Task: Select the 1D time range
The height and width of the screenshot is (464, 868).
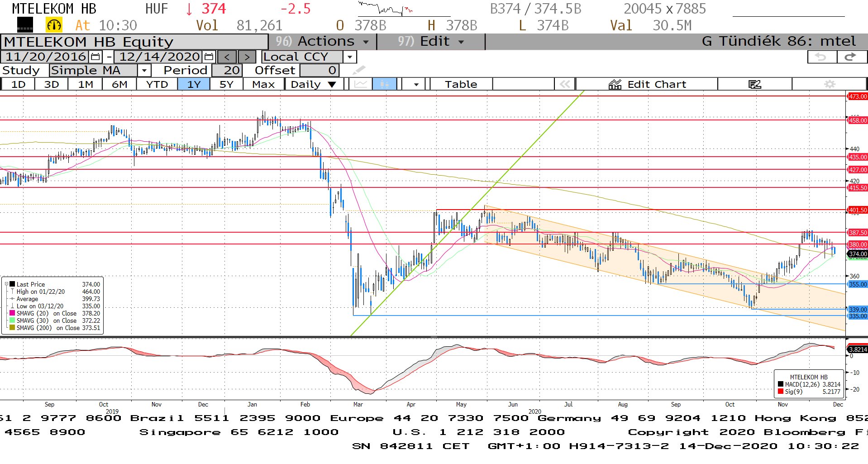Action: pyautogui.click(x=18, y=84)
